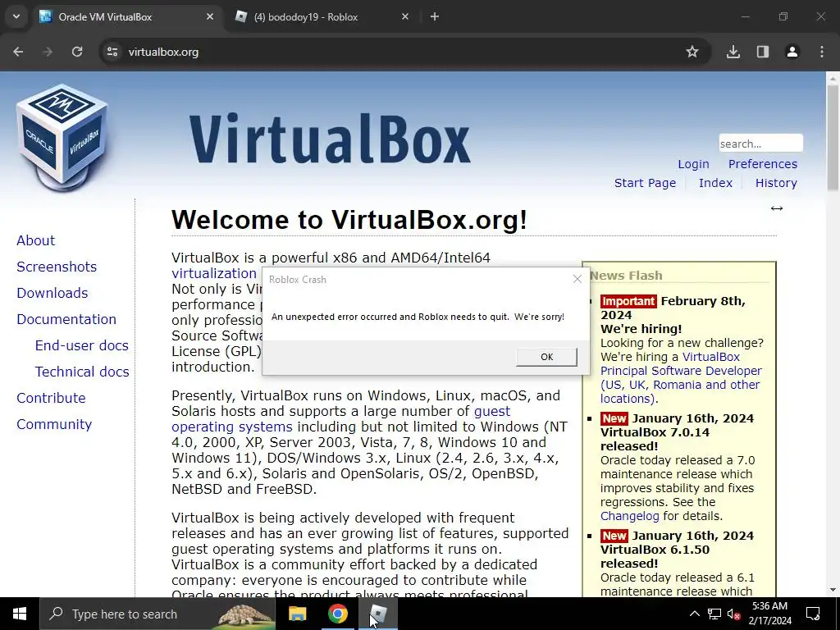Reload the VirtualBox page
840x630 pixels.
[x=77, y=52]
